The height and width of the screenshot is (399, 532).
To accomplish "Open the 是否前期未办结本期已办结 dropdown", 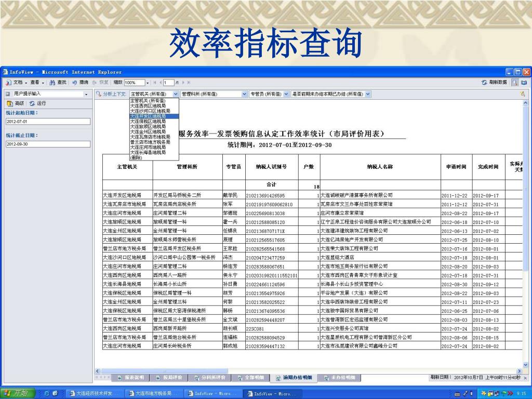I will tap(368, 94).
